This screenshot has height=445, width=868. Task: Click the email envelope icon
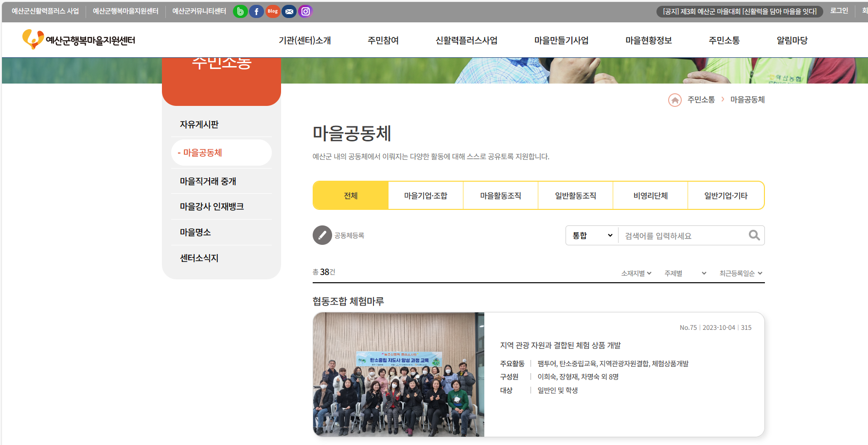pyautogui.click(x=289, y=11)
